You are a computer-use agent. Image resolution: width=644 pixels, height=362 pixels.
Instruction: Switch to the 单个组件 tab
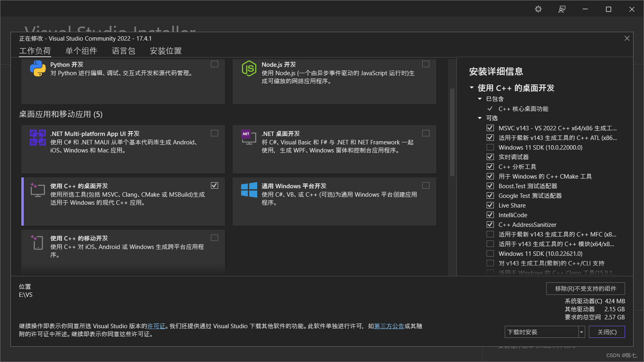pos(81,51)
